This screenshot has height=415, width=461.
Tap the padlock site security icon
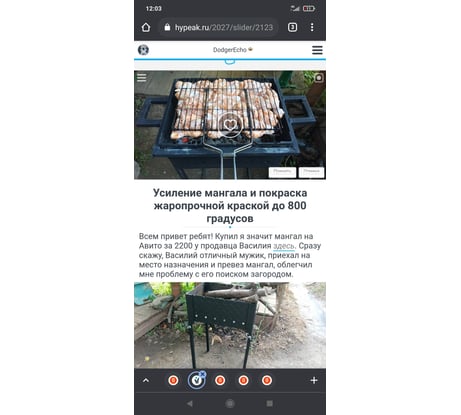(167, 27)
